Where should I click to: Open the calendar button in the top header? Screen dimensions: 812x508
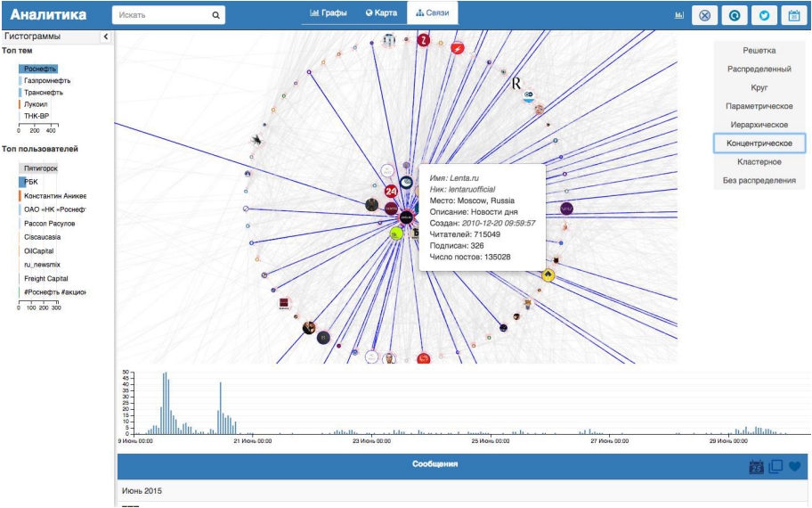click(x=794, y=15)
